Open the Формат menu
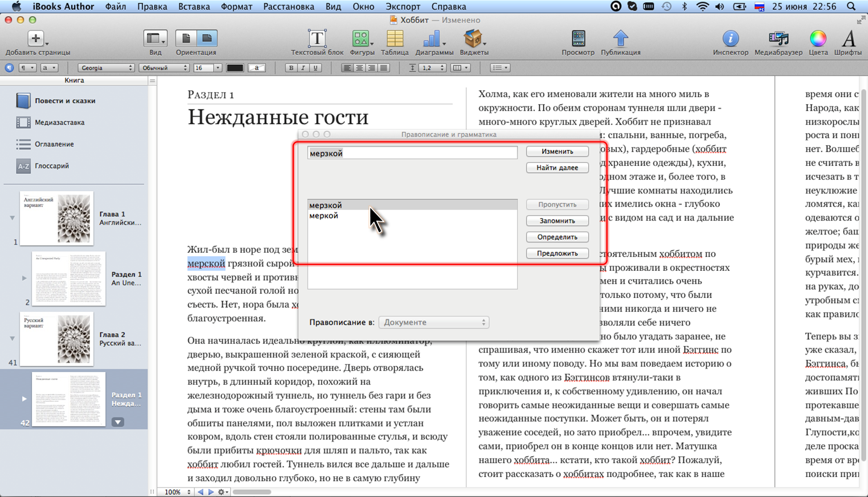 point(236,6)
